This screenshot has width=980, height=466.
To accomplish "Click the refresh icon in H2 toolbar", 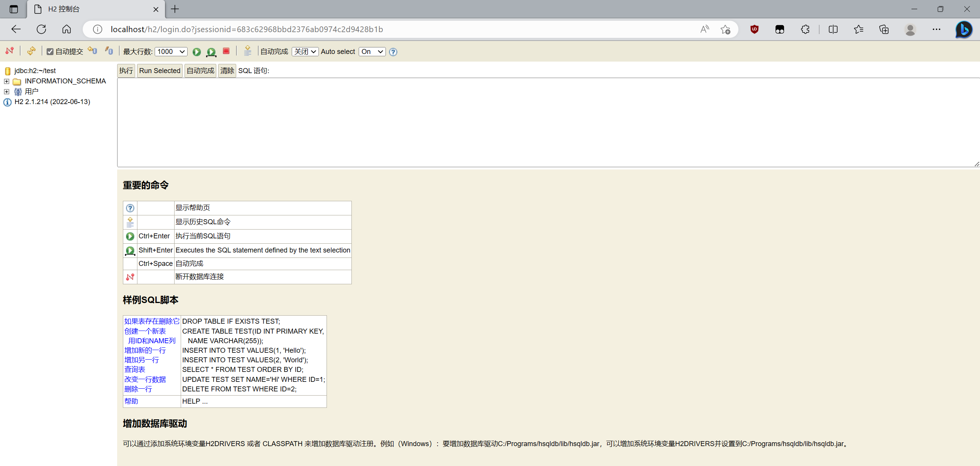I will pyautogui.click(x=31, y=51).
